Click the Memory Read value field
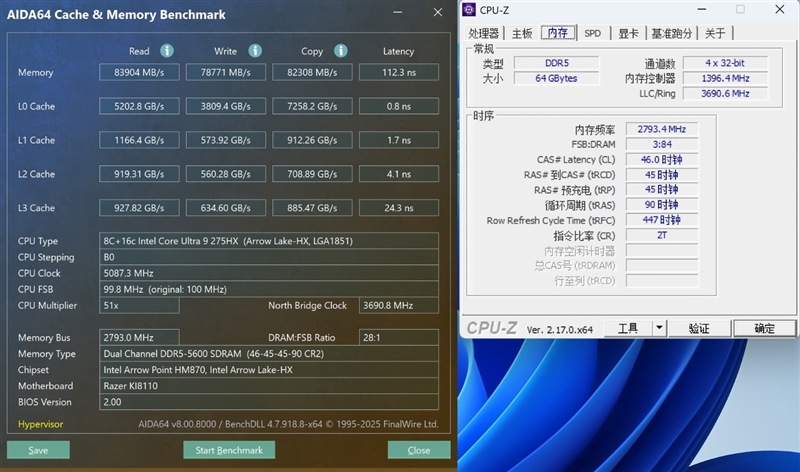 (x=139, y=72)
